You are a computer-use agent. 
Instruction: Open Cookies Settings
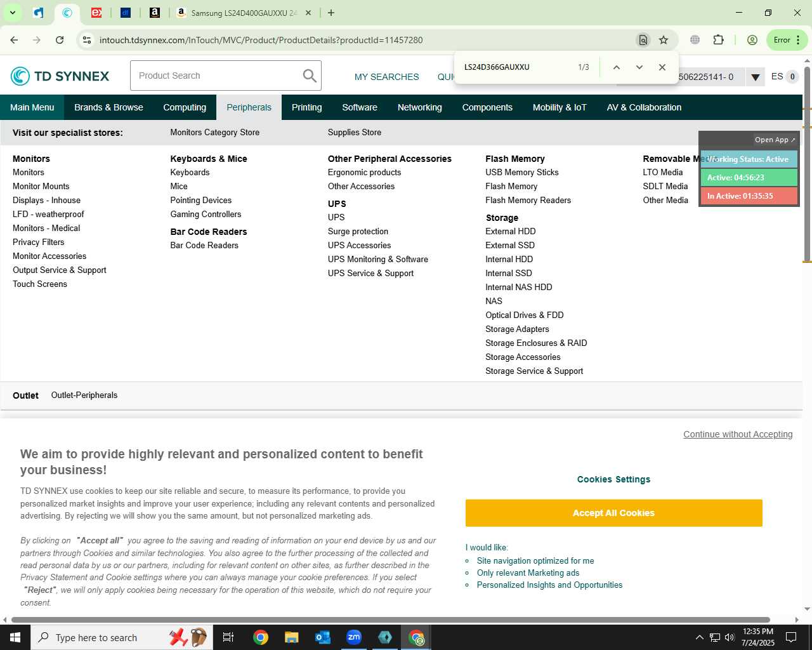613,480
